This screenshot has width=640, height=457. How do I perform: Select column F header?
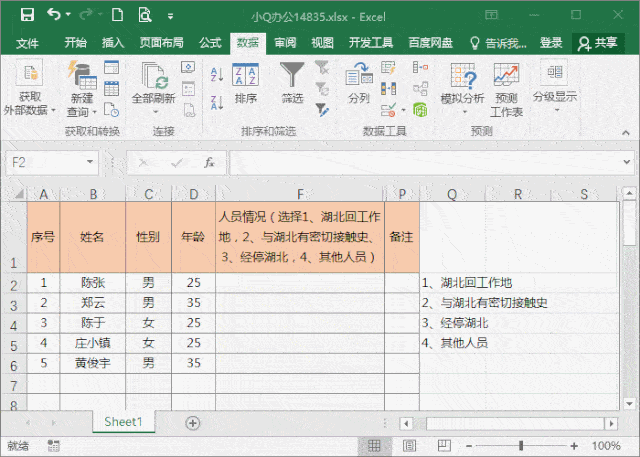click(300, 194)
